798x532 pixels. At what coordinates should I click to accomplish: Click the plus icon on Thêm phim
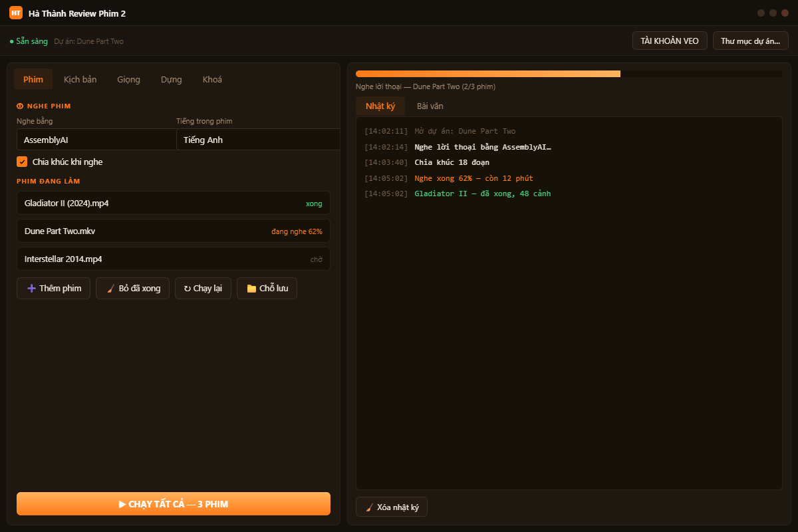click(x=31, y=289)
